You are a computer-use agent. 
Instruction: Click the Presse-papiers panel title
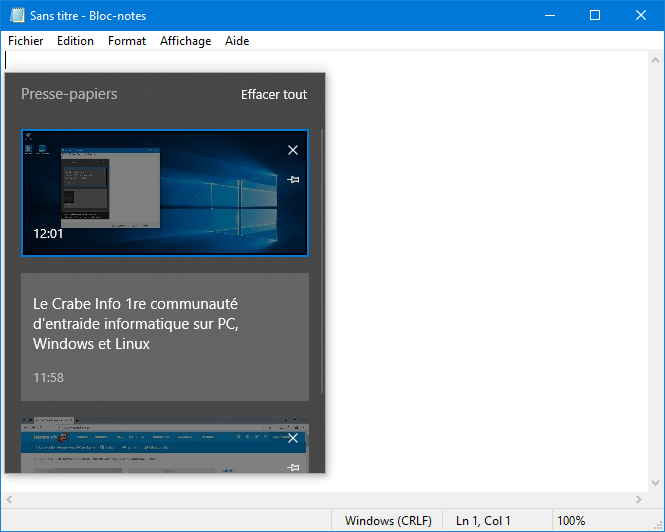[69, 94]
